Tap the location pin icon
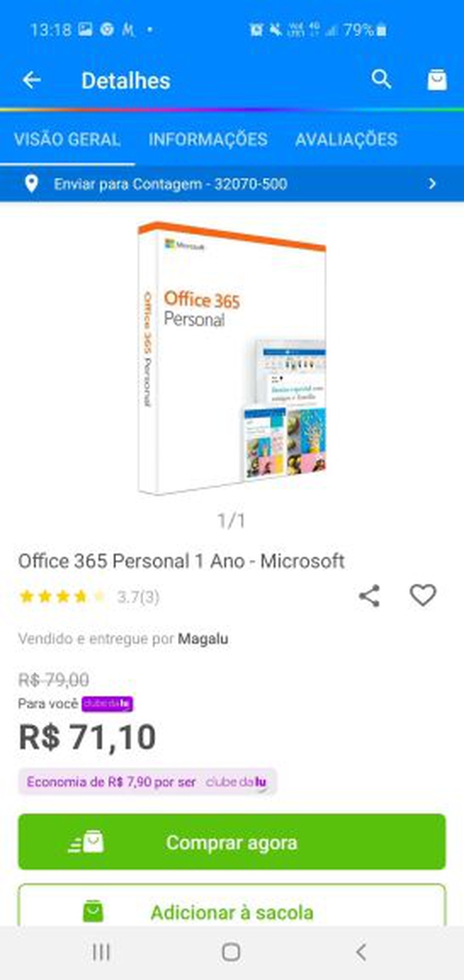 pyautogui.click(x=32, y=184)
